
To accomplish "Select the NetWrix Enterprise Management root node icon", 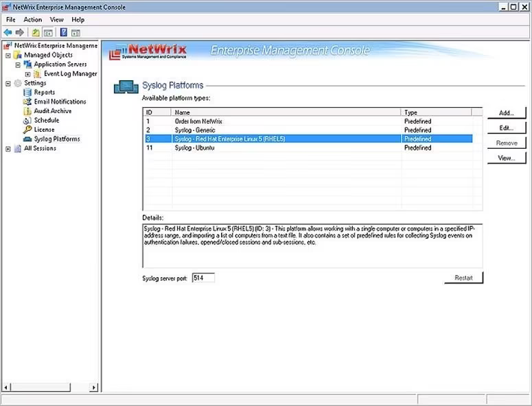I will 8,45.
